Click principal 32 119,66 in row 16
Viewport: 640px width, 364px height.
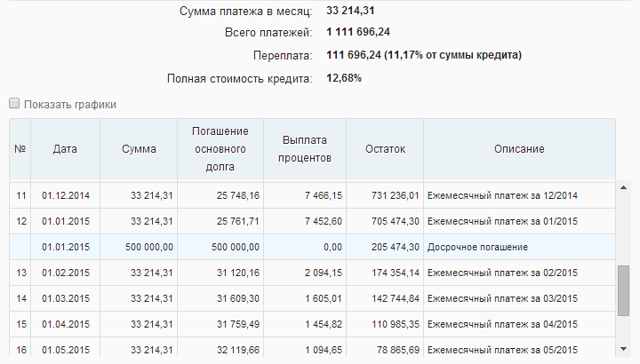coord(238,350)
